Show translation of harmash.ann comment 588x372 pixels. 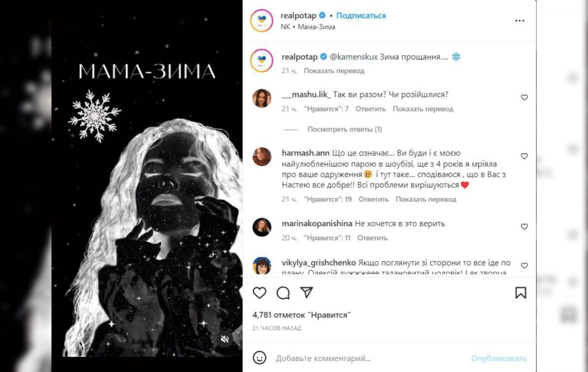426,199
